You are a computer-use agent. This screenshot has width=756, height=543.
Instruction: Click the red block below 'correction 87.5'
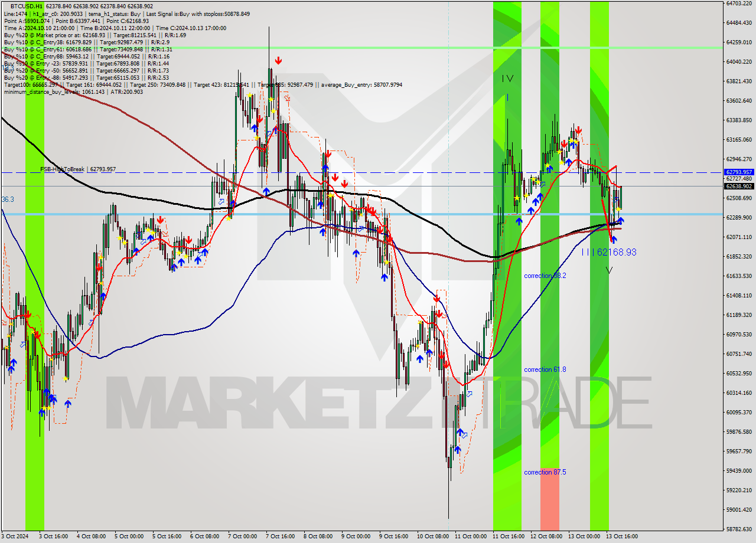(550, 501)
